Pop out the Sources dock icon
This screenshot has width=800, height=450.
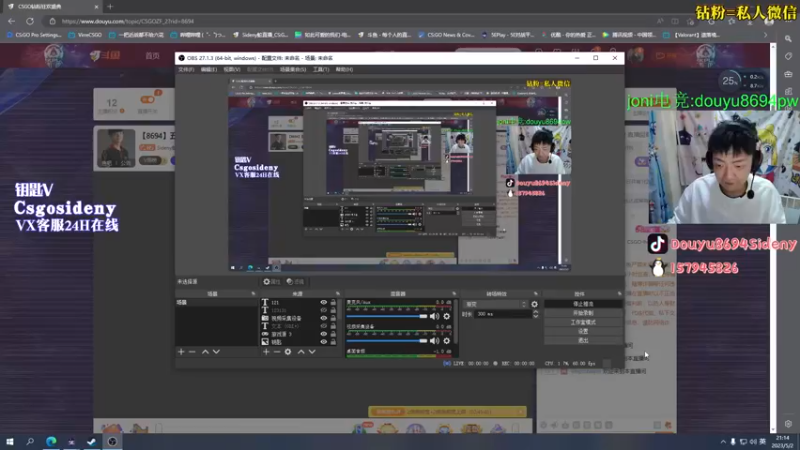pos(338,294)
